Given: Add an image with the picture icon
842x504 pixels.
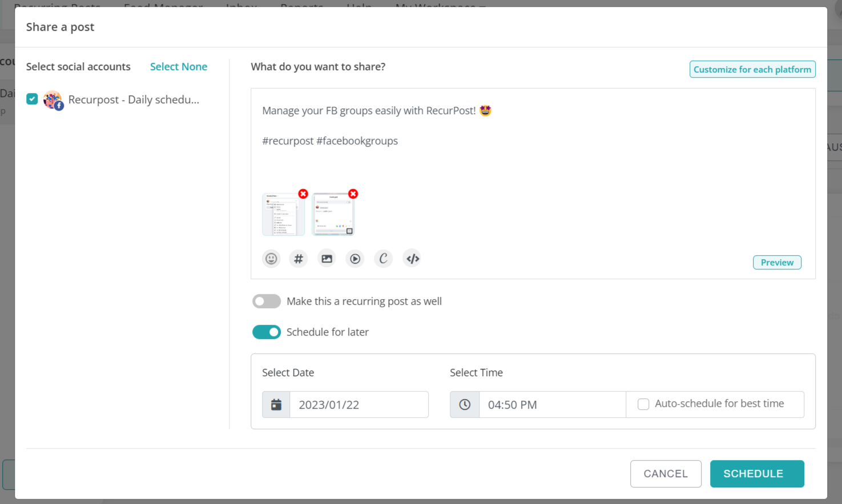Looking at the screenshot, I should [x=327, y=259].
